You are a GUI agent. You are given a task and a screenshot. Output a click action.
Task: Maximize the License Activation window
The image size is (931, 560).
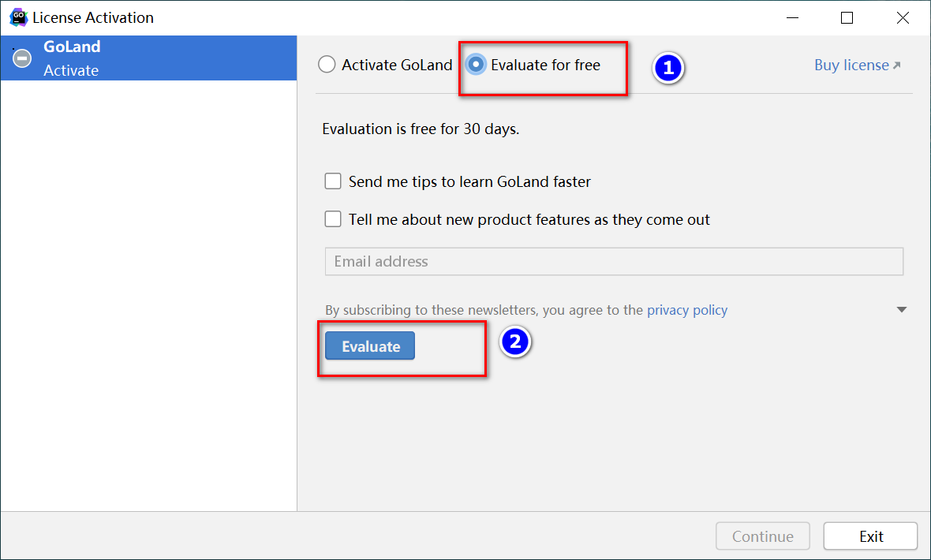(847, 17)
